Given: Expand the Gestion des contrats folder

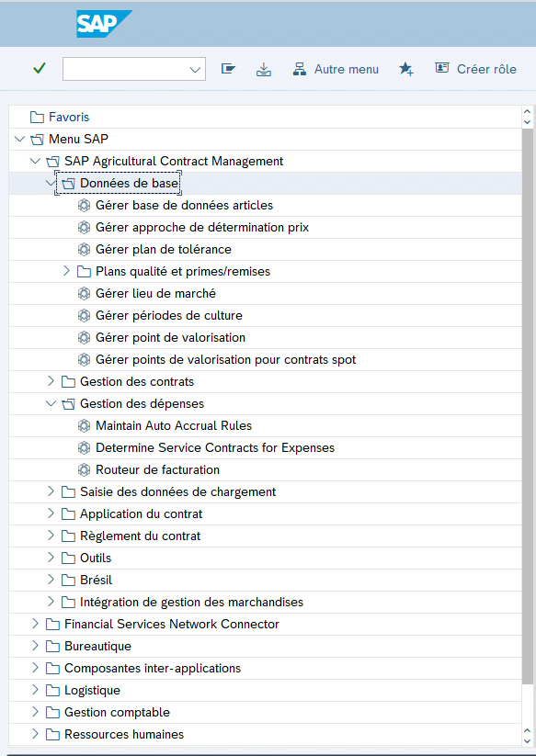Looking at the screenshot, I should pos(51,381).
